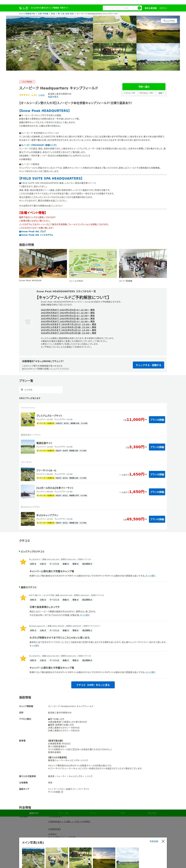Open breadcrumb 燕・三条・岩室・弥彦

point(65,14)
